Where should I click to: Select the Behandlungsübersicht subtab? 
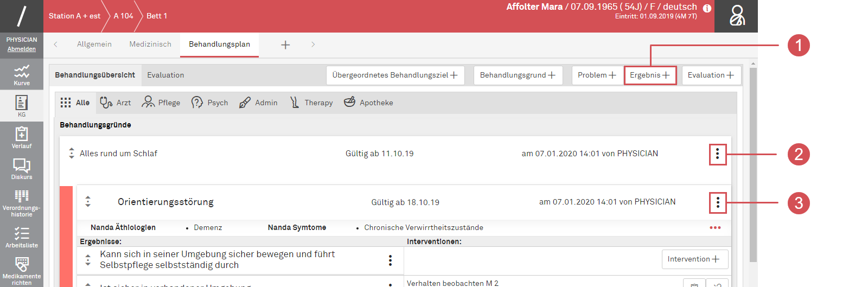click(95, 75)
